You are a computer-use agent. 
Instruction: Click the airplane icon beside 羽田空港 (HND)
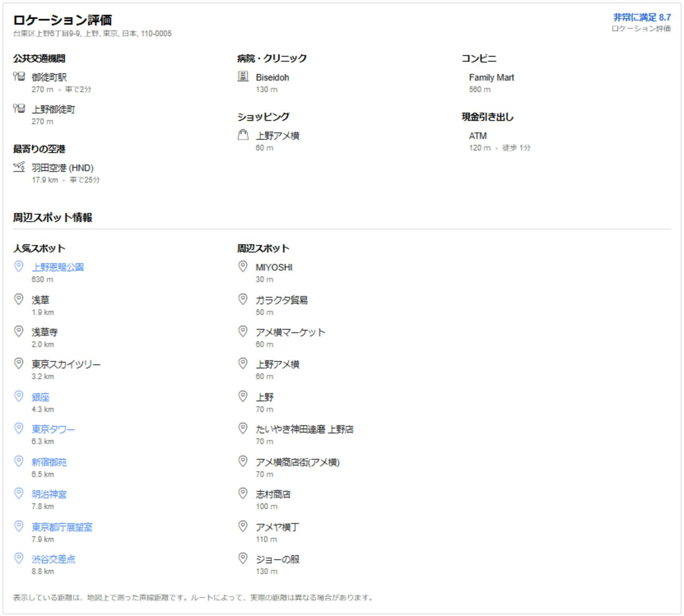coord(19,167)
